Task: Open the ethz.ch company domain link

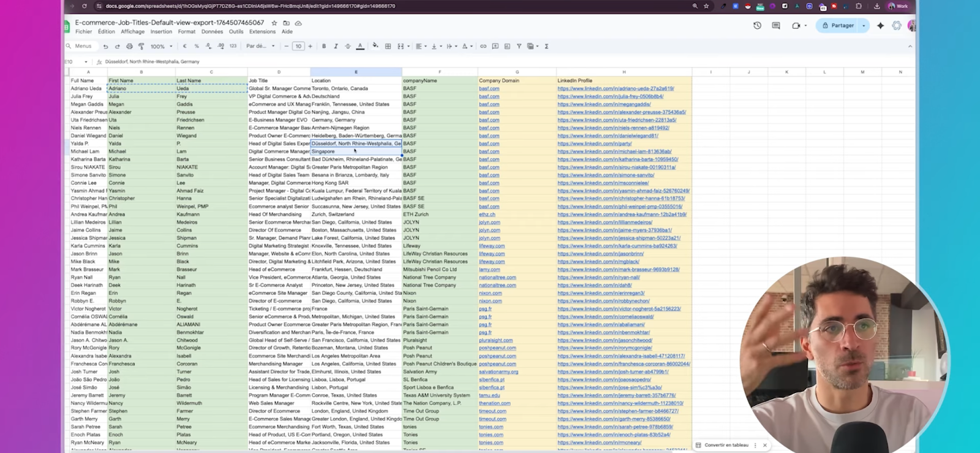Action: pyautogui.click(x=487, y=215)
